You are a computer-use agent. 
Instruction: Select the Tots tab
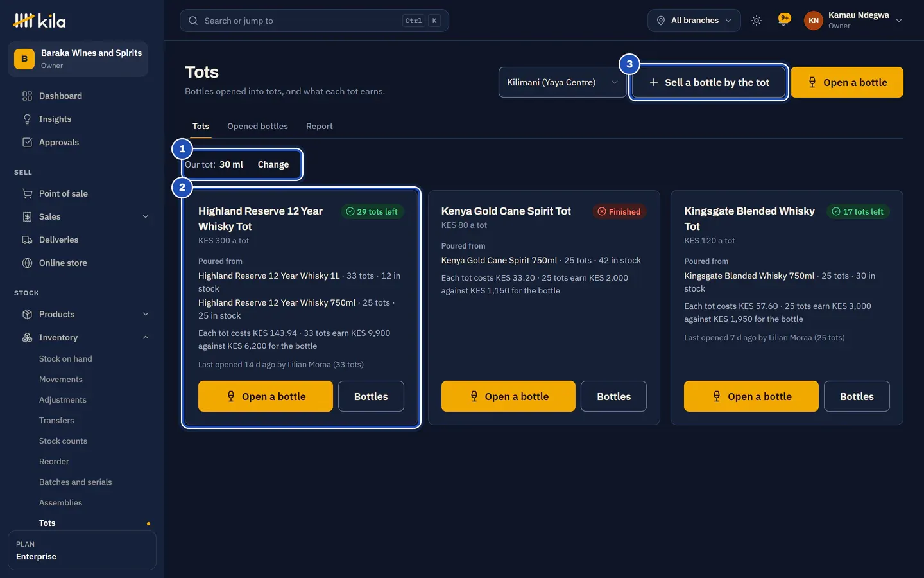click(x=201, y=126)
